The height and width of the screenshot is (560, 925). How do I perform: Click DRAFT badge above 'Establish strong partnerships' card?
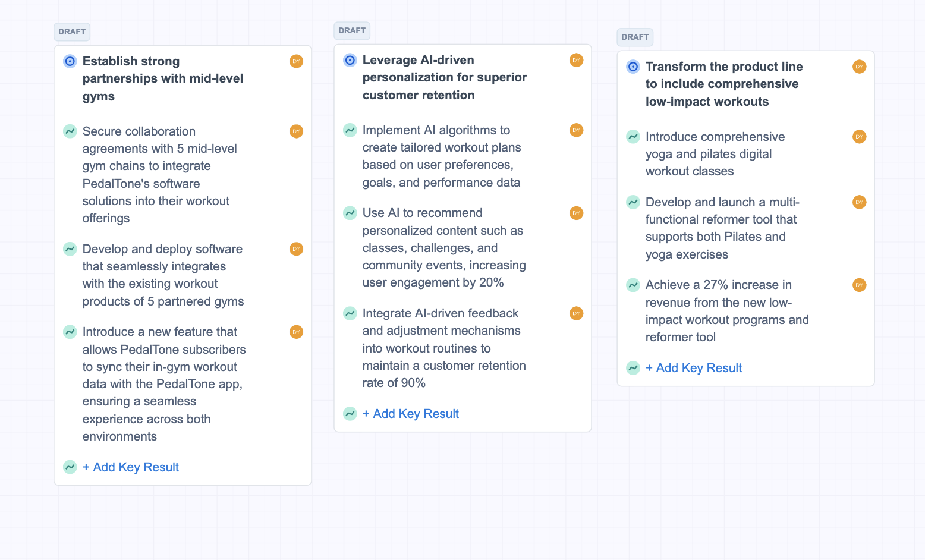click(x=72, y=32)
